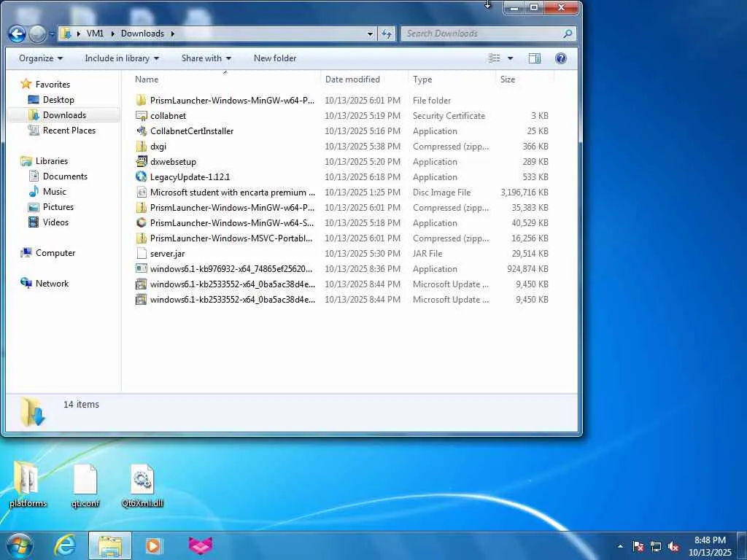The width and height of the screenshot is (747, 560).
Task: Click the muted volume tray icon
Action: click(x=673, y=547)
